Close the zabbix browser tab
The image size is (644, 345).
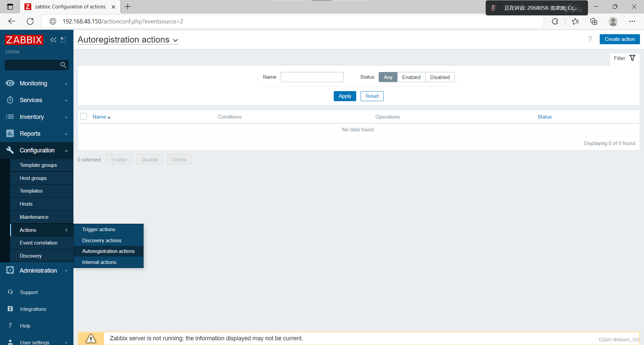pyautogui.click(x=113, y=7)
